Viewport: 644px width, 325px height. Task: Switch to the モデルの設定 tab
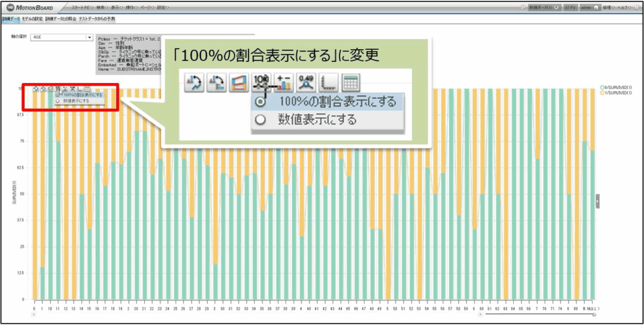point(33,20)
